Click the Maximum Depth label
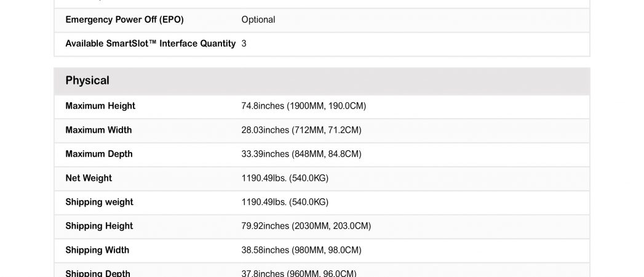This screenshot has height=277, width=644. 99,154
